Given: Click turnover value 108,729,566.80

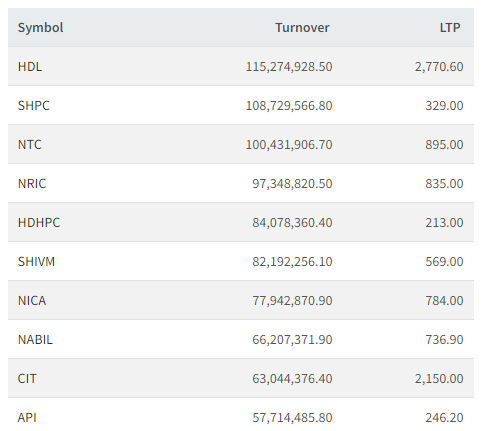Looking at the screenshot, I should pos(289,106).
